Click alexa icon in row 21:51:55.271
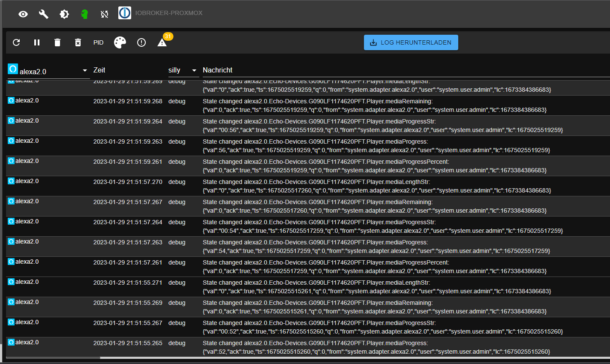Image resolution: width=610 pixels, height=364 pixels. (x=11, y=282)
